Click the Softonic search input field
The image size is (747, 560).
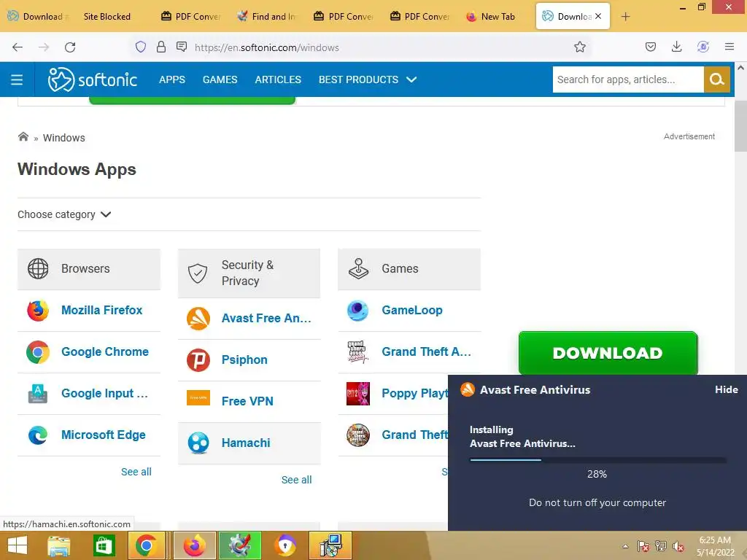(628, 79)
